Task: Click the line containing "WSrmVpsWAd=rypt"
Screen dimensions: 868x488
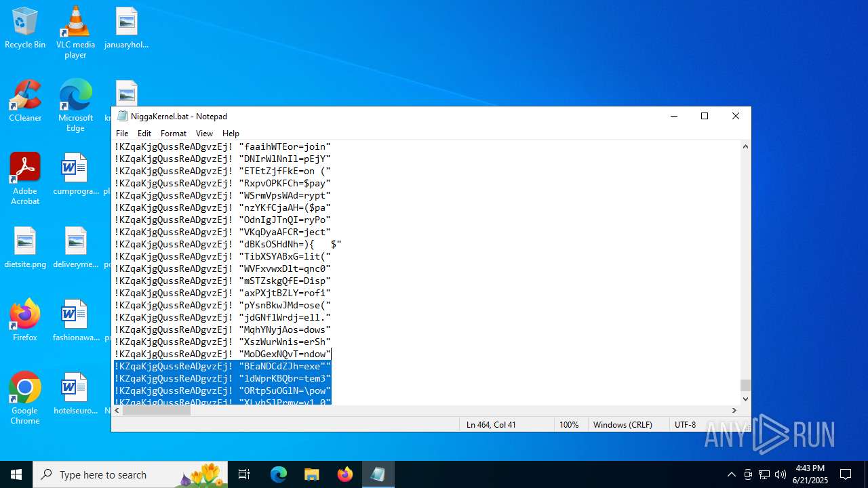Action: (x=222, y=195)
